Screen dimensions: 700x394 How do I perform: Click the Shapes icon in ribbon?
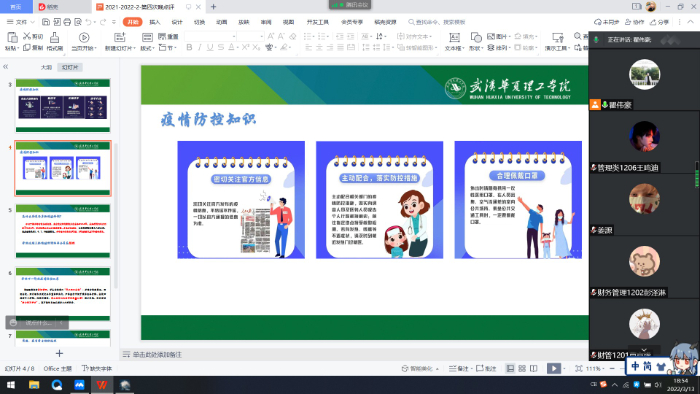coord(476,37)
